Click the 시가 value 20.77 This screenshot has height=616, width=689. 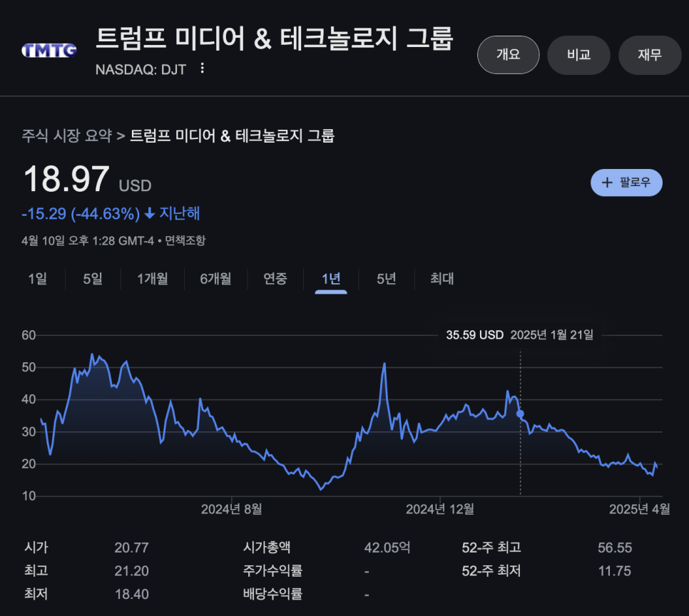point(131,548)
